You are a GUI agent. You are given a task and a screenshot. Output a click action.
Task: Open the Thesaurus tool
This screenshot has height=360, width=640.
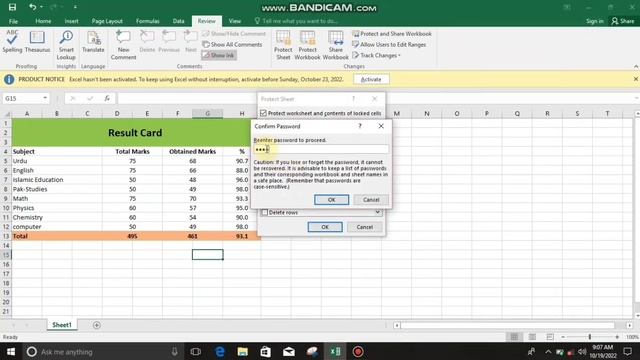pos(37,42)
